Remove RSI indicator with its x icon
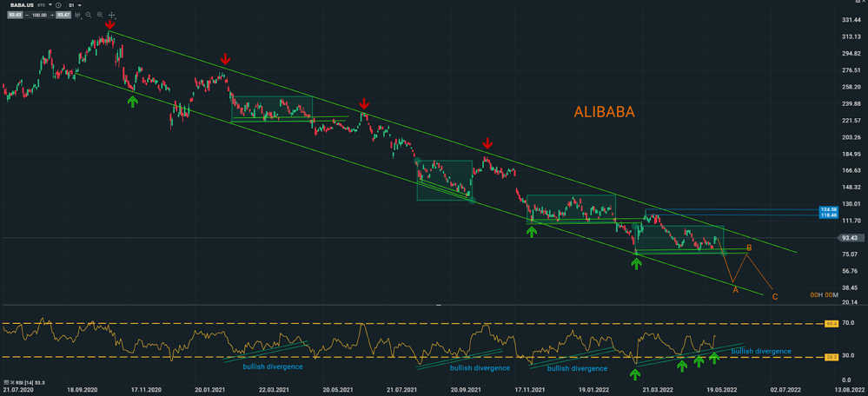The width and height of the screenshot is (868, 396). [x=12, y=383]
